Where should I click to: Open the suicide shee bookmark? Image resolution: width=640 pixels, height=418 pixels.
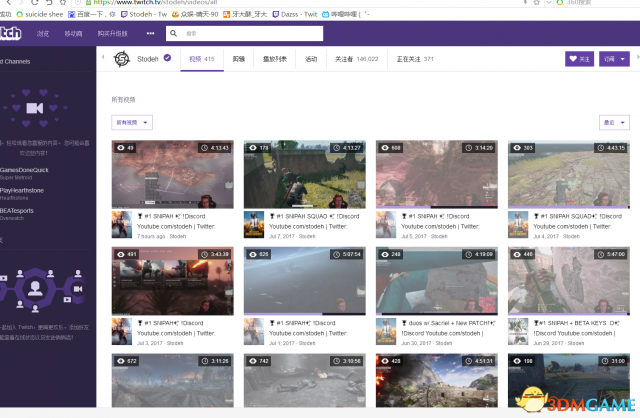point(40,14)
